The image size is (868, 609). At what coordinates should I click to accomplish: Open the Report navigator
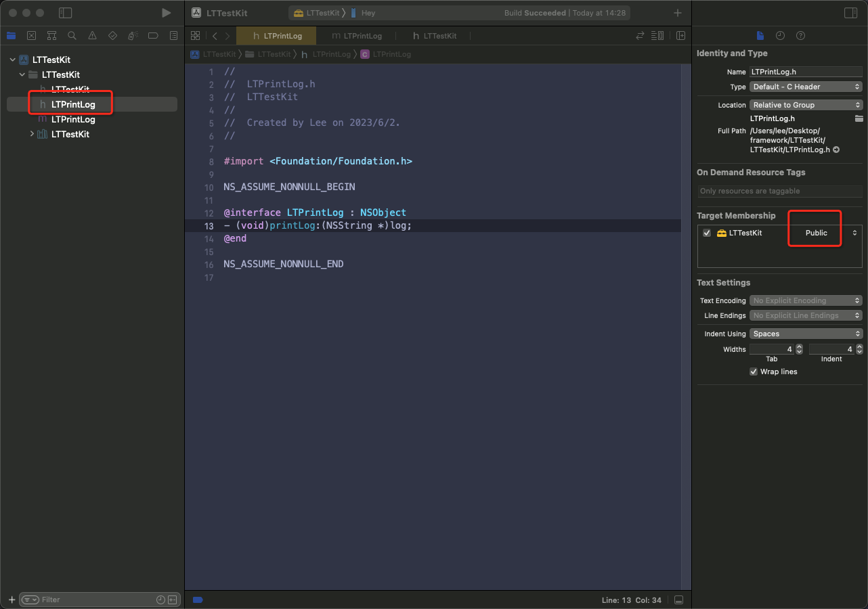pyautogui.click(x=173, y=36)
